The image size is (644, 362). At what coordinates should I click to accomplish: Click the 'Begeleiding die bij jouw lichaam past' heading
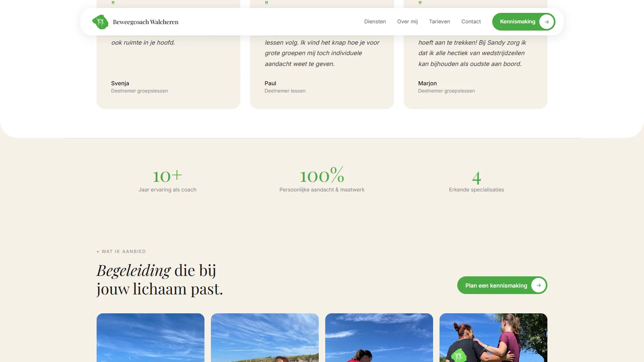click(x=160, y=280)
